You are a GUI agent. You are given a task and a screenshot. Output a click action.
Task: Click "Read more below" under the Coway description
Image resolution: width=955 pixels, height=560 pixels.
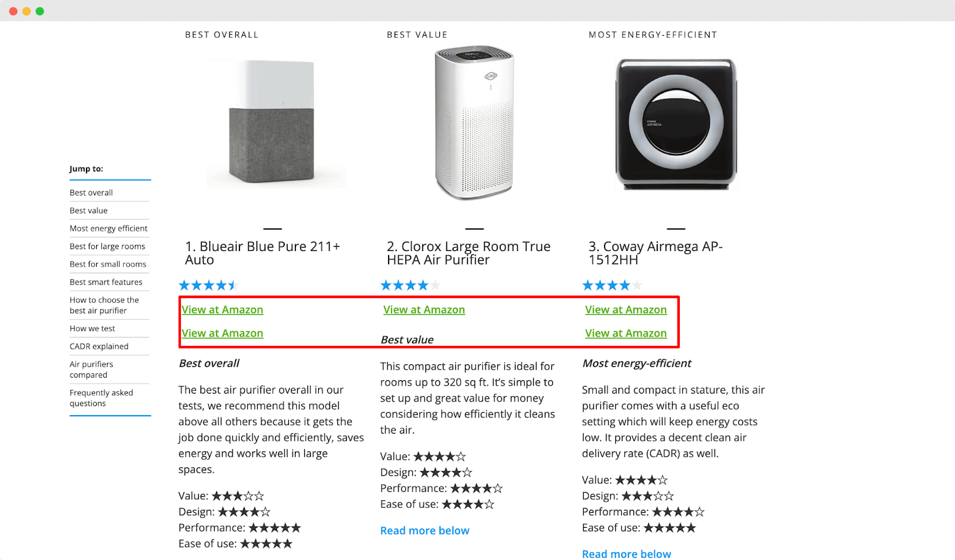[626, 553]
